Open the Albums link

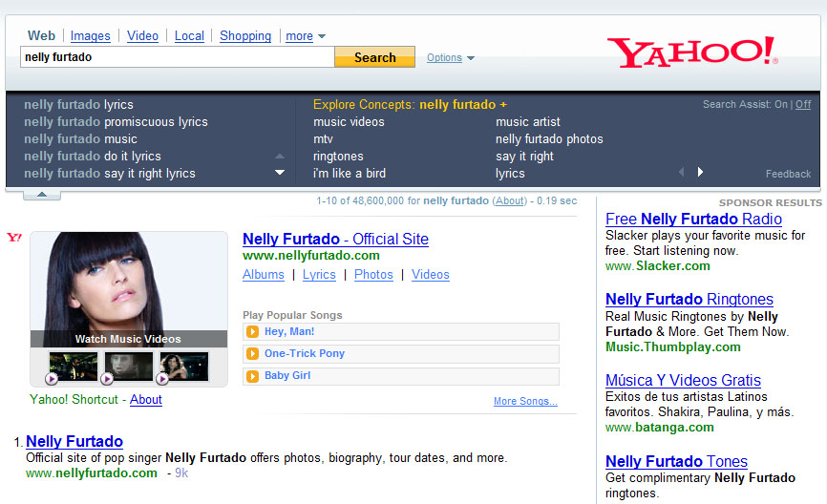coord(264,275)
